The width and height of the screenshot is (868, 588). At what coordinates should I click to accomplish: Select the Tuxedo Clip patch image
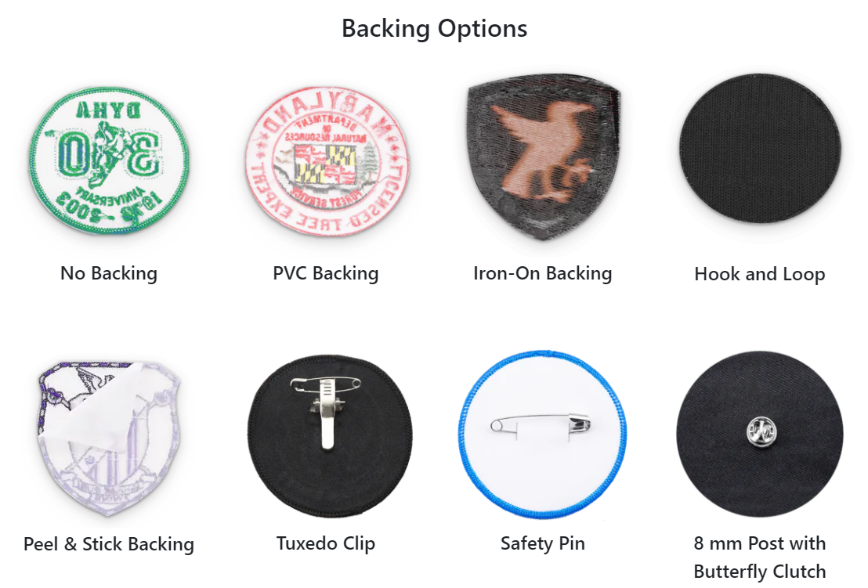point(329,436)
